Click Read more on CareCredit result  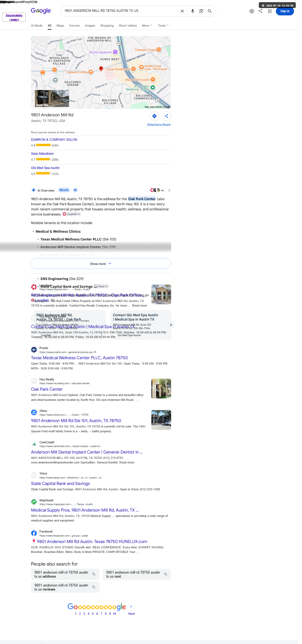coord(127,462)
